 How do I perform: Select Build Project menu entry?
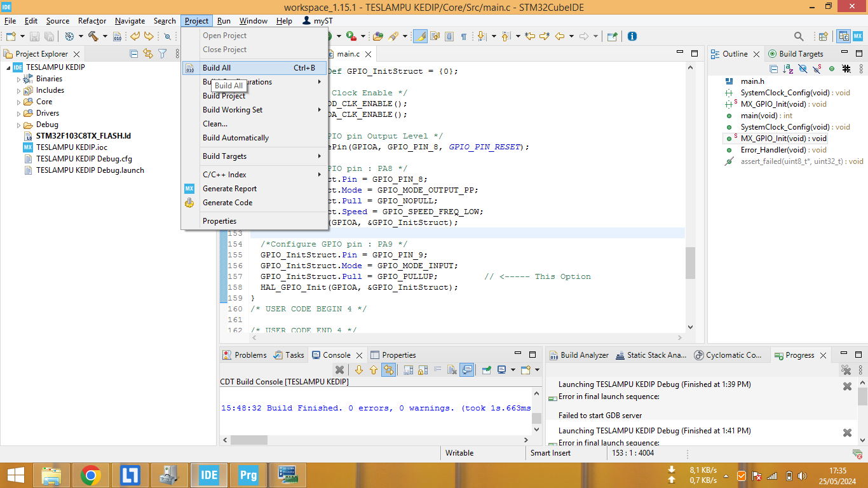coord(254,96)
